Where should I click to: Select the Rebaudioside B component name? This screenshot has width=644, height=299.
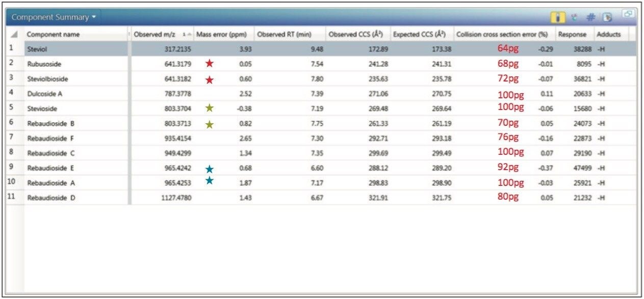point(51,124)
